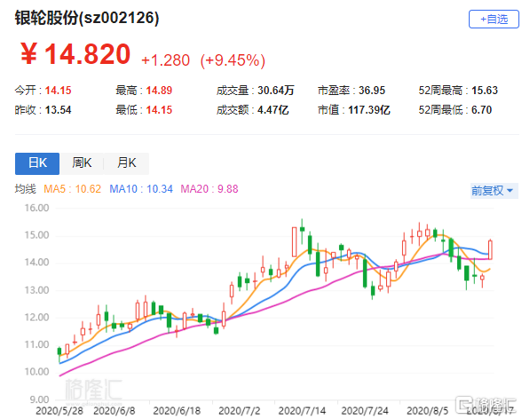Click the 市值 value 117.39亿
The image size is (522, 420).
[369, 110]
